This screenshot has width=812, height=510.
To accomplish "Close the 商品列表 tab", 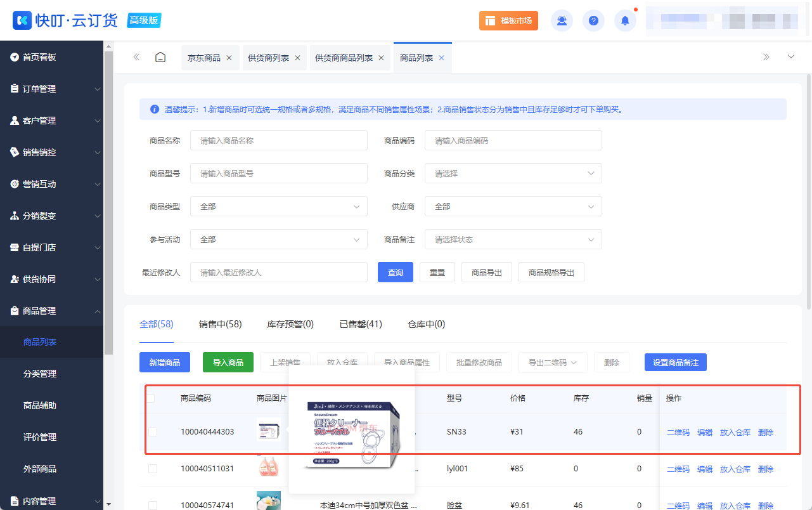I will click(441, 58).
